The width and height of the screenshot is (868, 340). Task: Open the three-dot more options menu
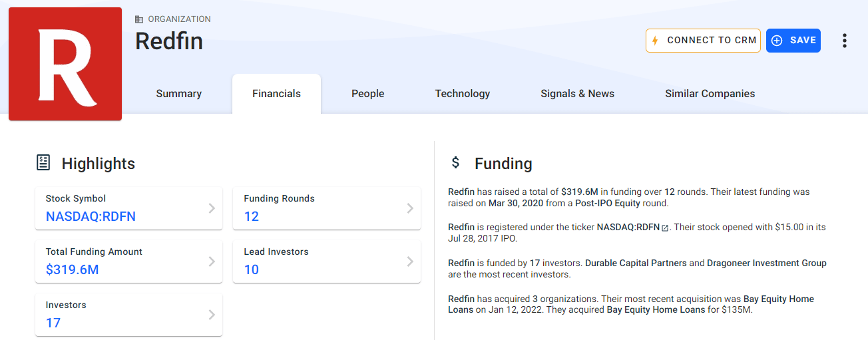point(845,41)
